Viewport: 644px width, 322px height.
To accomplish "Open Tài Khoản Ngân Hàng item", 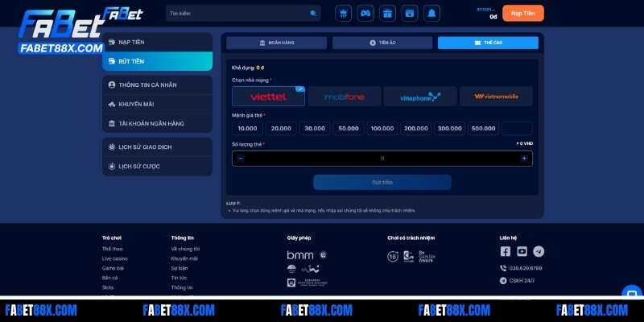I will (x=157, y=124).
